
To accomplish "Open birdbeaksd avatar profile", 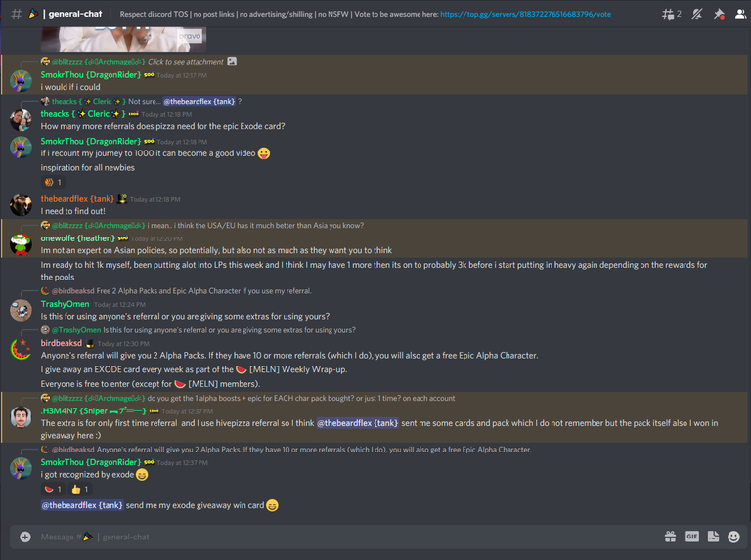I will click(22, 350).
